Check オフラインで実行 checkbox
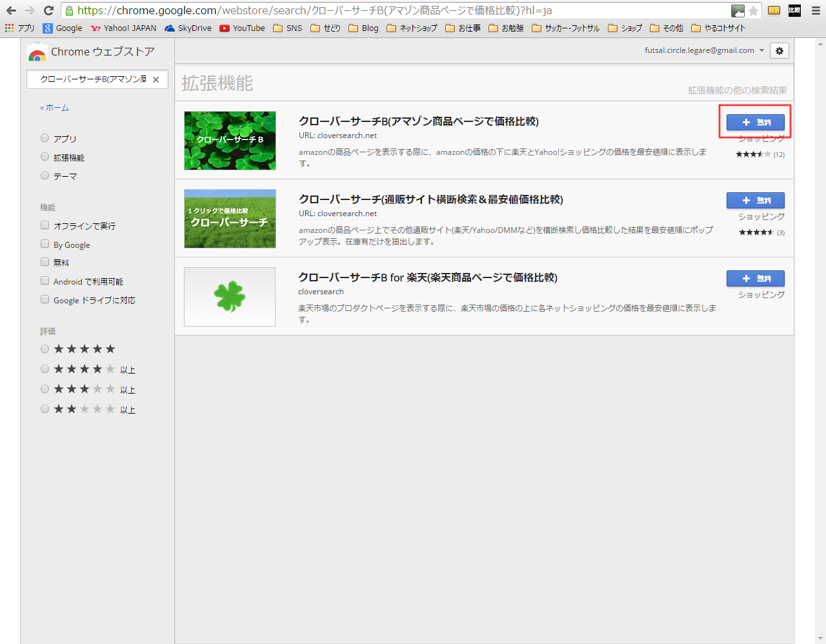 coord(45,225)
